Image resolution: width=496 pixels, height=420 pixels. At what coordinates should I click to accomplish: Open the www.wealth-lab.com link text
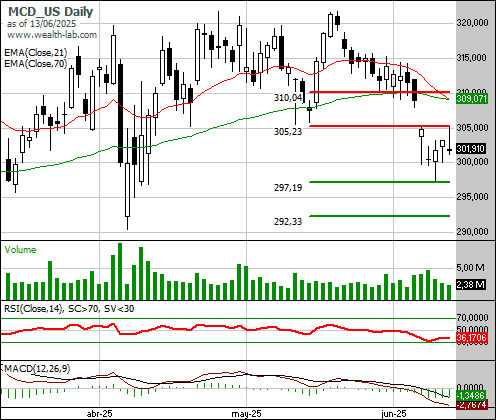pos(52,35)
